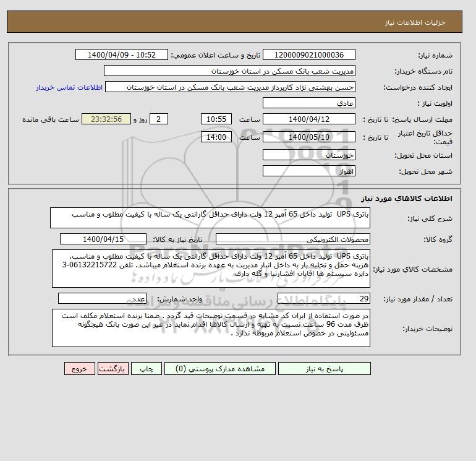This screenshot has height=461, width=476.
Task: Click the label حداقل تاریخ اعتبار قیمت
Action: pos(425,137)
